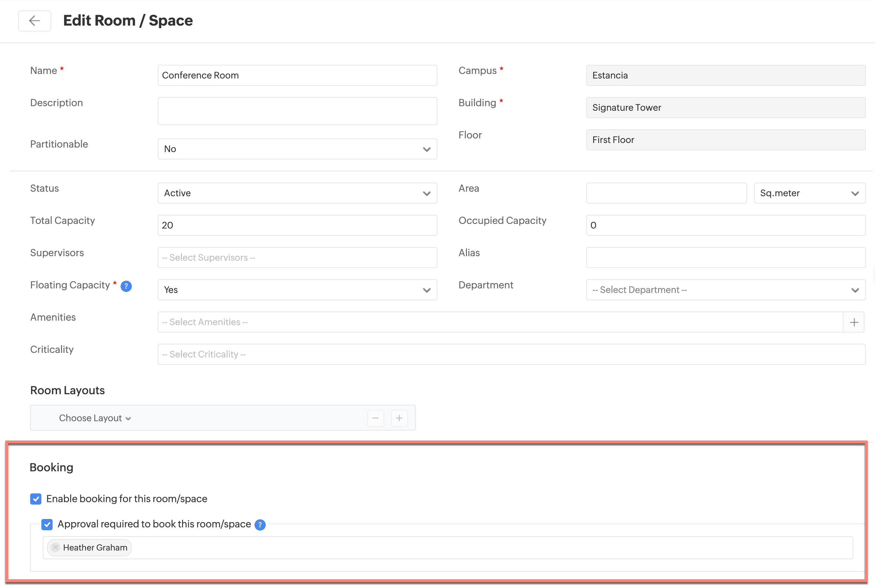The height and width of the screenshot is (588, 875).
Task: Open the Select Department dropdown
Action: [725, 290]
